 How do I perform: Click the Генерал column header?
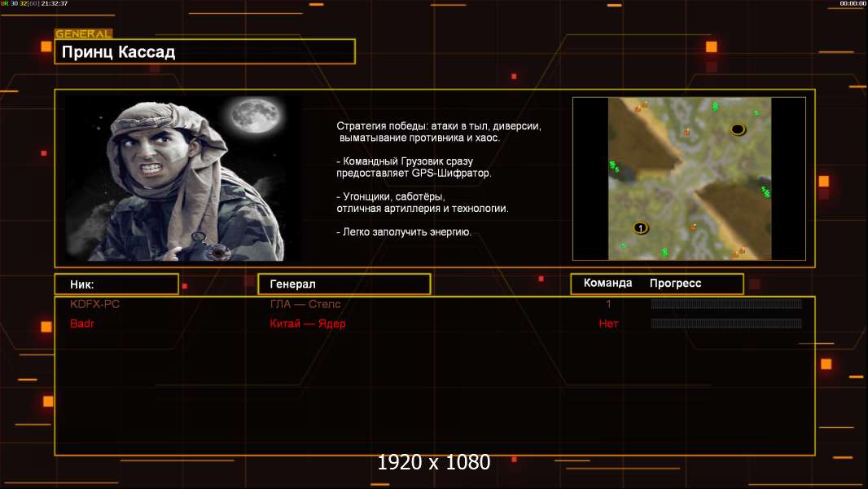[x=344, y=284]
